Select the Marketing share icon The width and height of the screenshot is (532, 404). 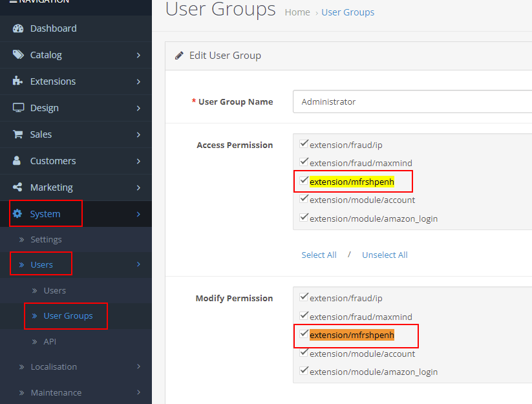(16, 186)
